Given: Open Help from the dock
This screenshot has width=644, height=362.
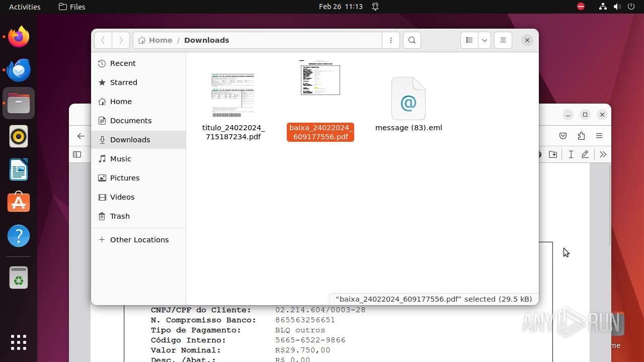Looking at the screenshot, I should point(19,236).
